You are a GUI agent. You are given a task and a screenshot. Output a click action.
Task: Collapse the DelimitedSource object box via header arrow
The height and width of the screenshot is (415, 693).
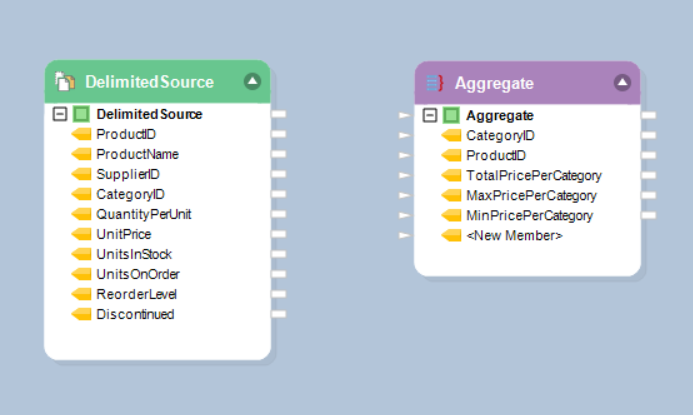click(252, 81)
